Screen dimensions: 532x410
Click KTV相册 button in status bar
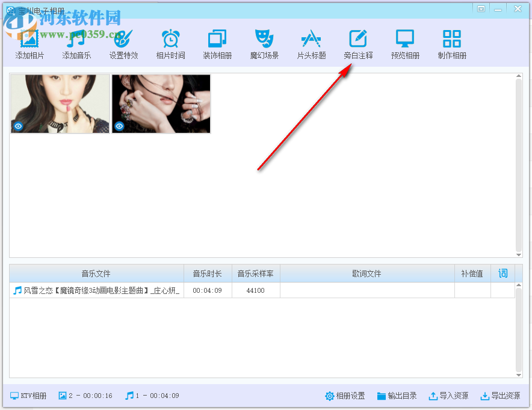(28, 396)
